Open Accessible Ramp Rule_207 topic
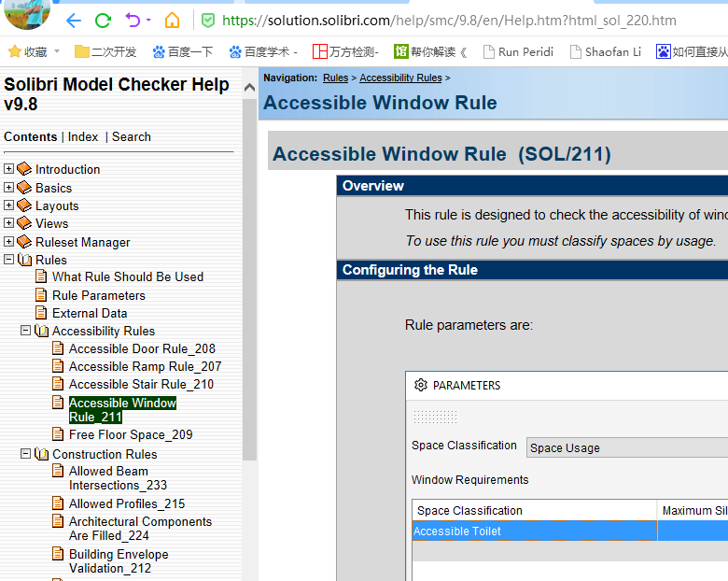The image size is (728, 581). (x=145, y=366)
